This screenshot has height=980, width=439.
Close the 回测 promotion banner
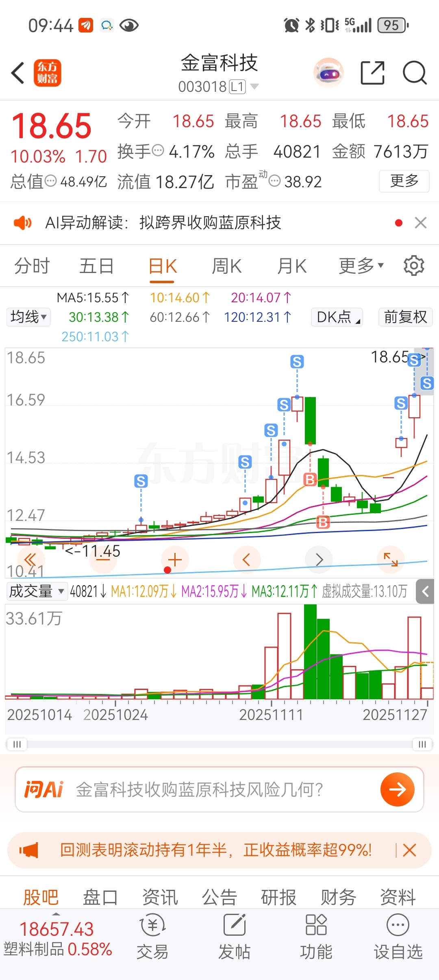coord(410,850)
